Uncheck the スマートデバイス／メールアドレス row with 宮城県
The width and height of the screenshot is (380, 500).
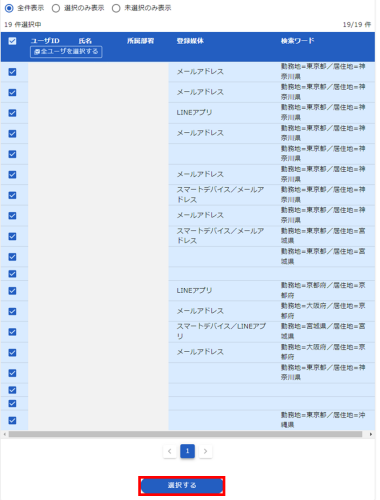coord(12,236)
